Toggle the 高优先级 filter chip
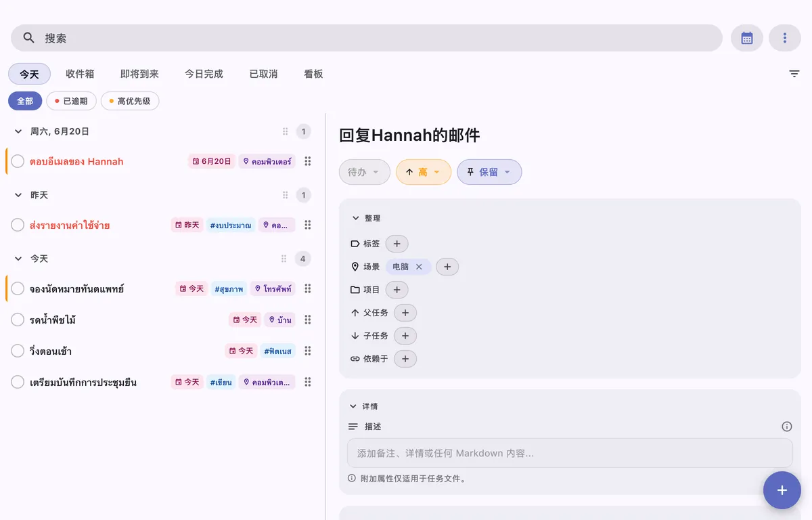 pyautogui.click(x=130, y=101)
